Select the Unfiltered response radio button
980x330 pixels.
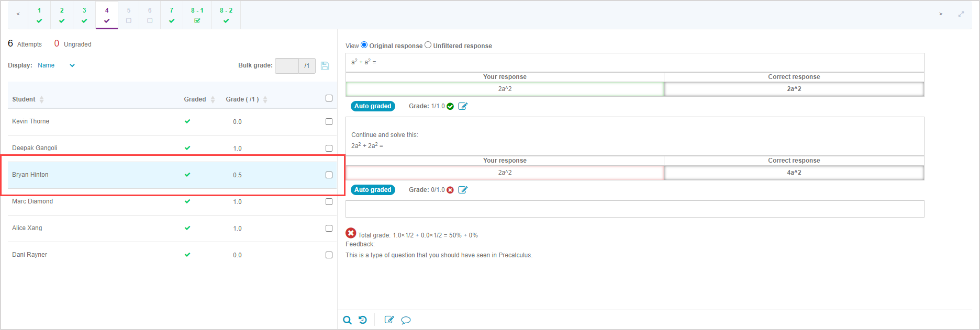tap(428, 45)
